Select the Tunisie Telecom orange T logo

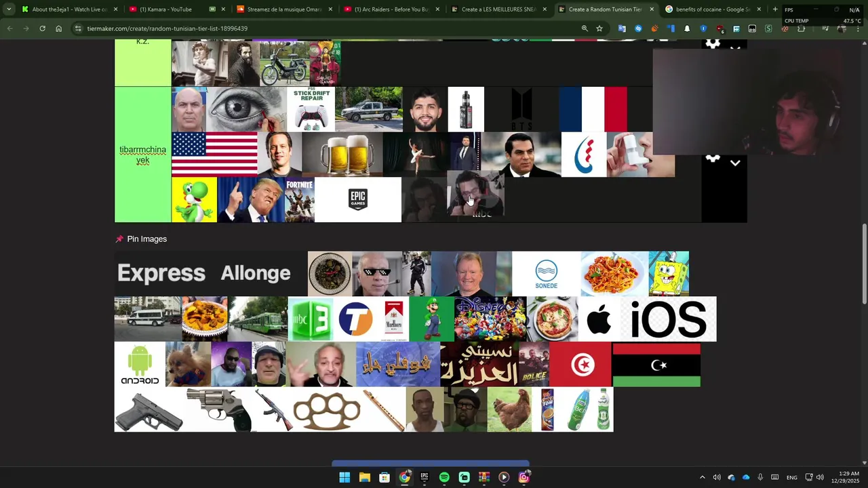tap(356, 319)
